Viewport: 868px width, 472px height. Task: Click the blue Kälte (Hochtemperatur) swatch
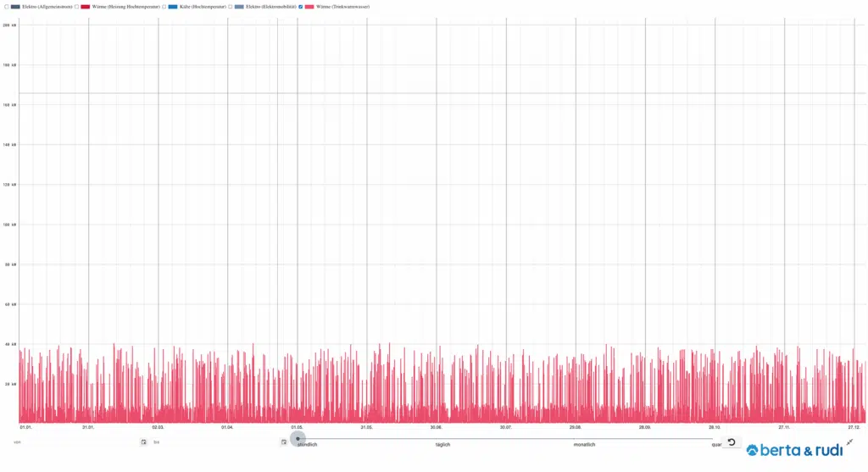pos(173,7)
